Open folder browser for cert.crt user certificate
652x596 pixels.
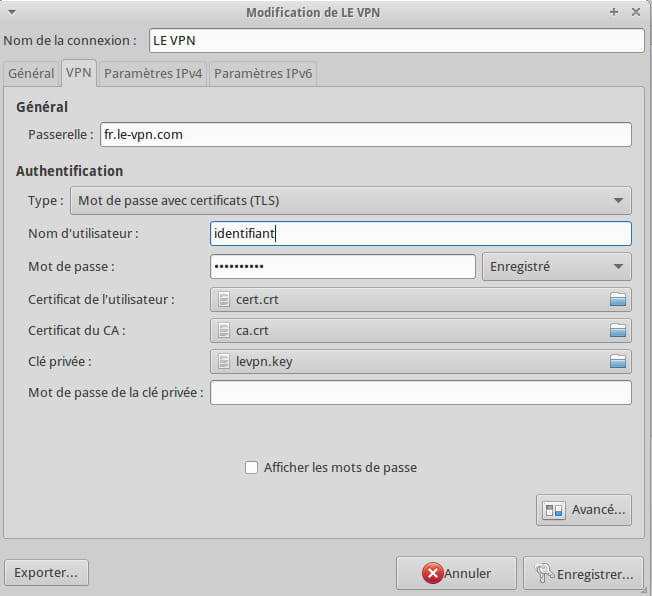pyautogui.click(x=617, y=299)
